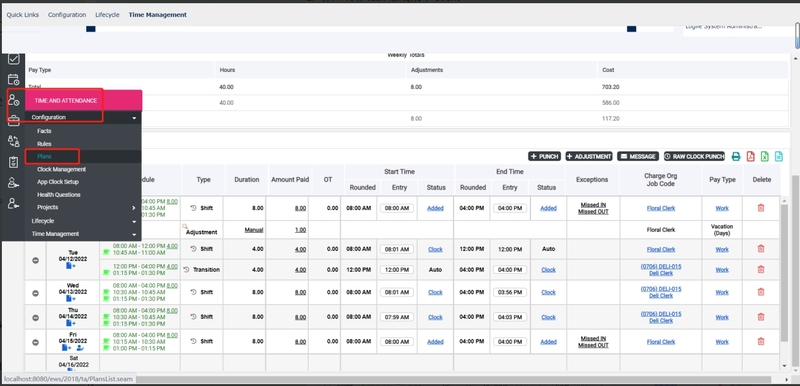Open Lifecycle in top navigation bar
The width and height of the screenshot is (800, 386).
(107, 15)
